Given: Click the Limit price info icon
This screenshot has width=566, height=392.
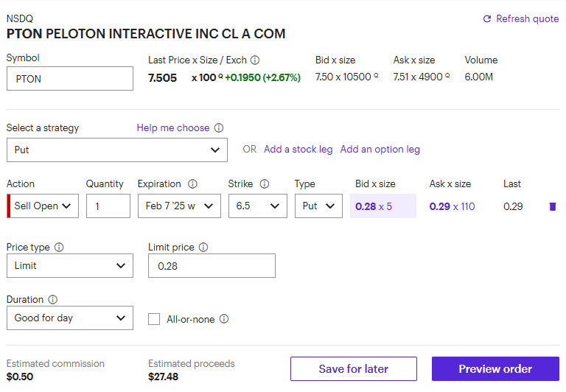Looking at the screenshot, I should (203, 248).
